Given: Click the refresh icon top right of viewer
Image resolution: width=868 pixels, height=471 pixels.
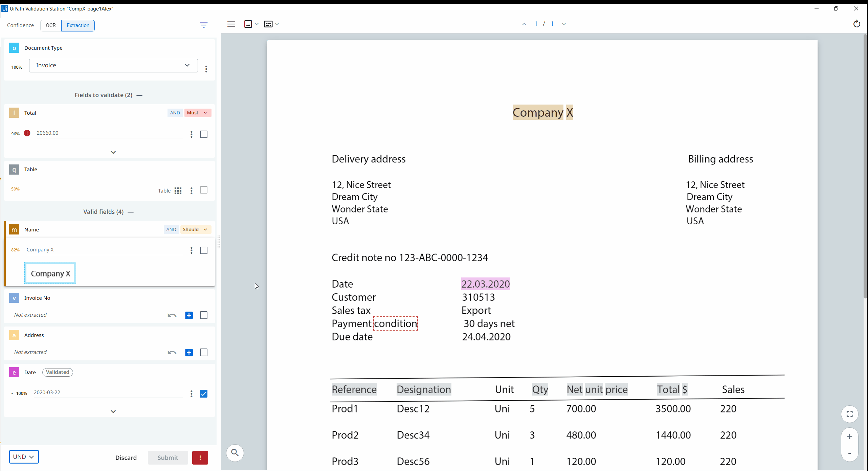Looking at the screenshot, I should [x=857, y=24].
